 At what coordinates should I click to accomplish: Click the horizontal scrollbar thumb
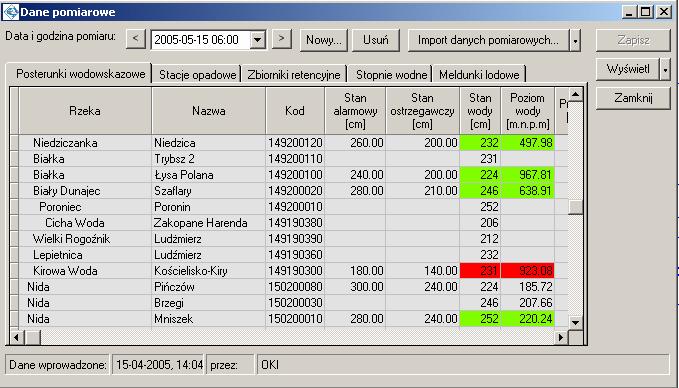[x=32, y=336]
